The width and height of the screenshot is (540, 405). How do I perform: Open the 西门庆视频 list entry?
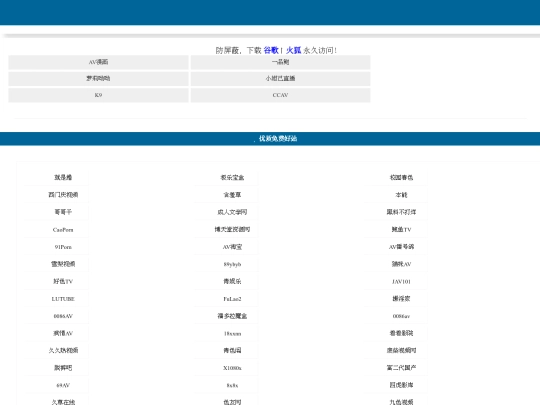(63, 195)
